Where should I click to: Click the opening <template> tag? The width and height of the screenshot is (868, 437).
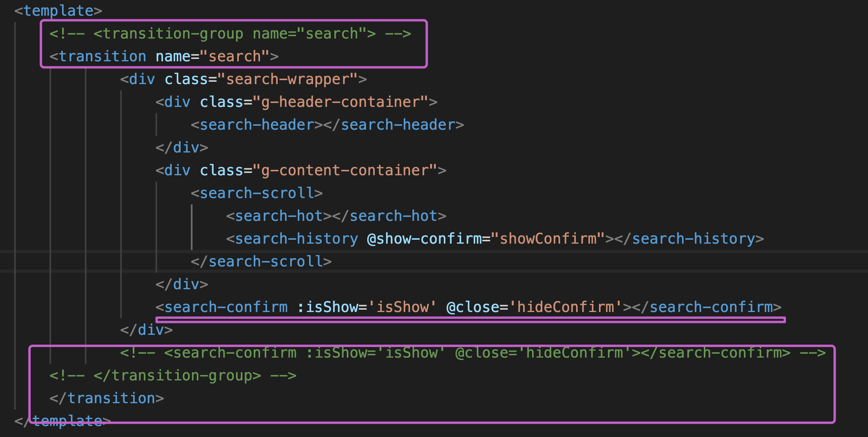[58, 11]
